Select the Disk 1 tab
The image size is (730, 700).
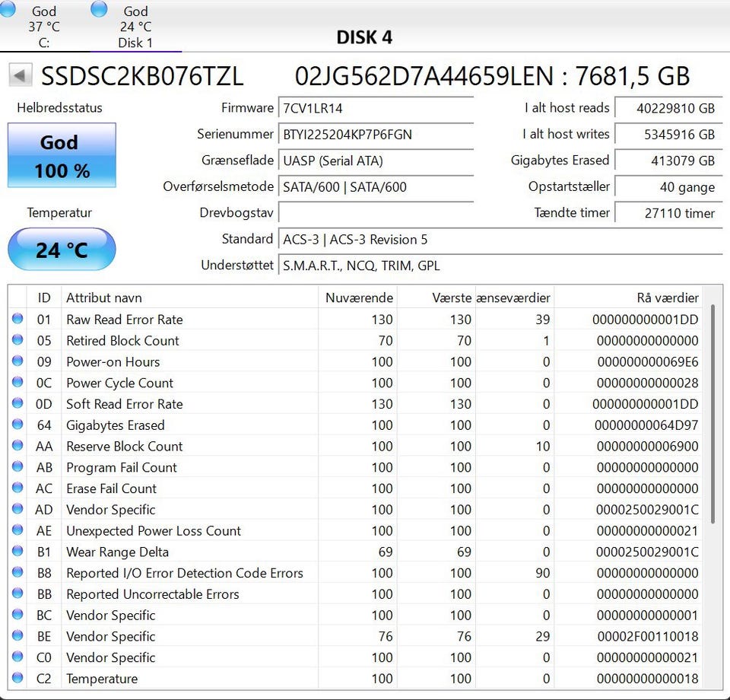coord(135,27)
